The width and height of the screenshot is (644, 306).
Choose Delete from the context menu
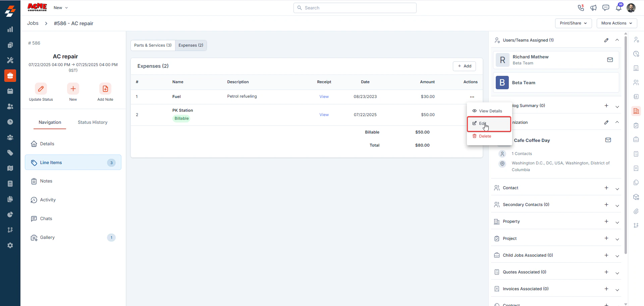(489, 136)
